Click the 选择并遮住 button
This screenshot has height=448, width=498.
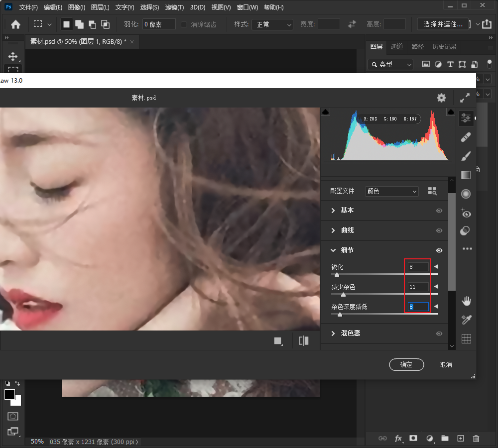[x=443, y=24]
